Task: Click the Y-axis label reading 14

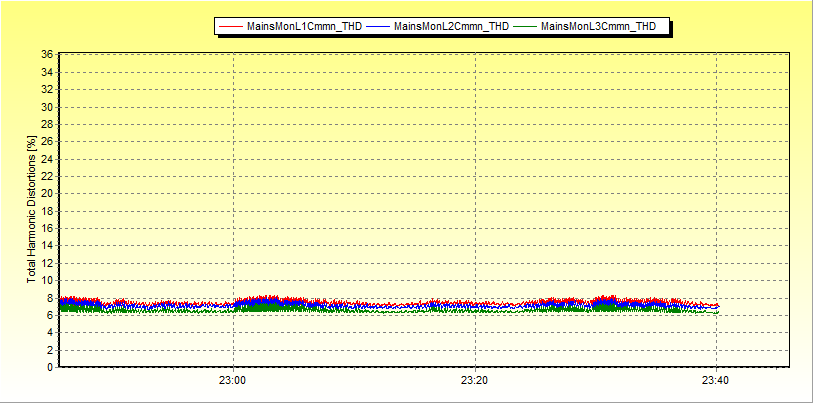Action: click(x=47, y=246)
